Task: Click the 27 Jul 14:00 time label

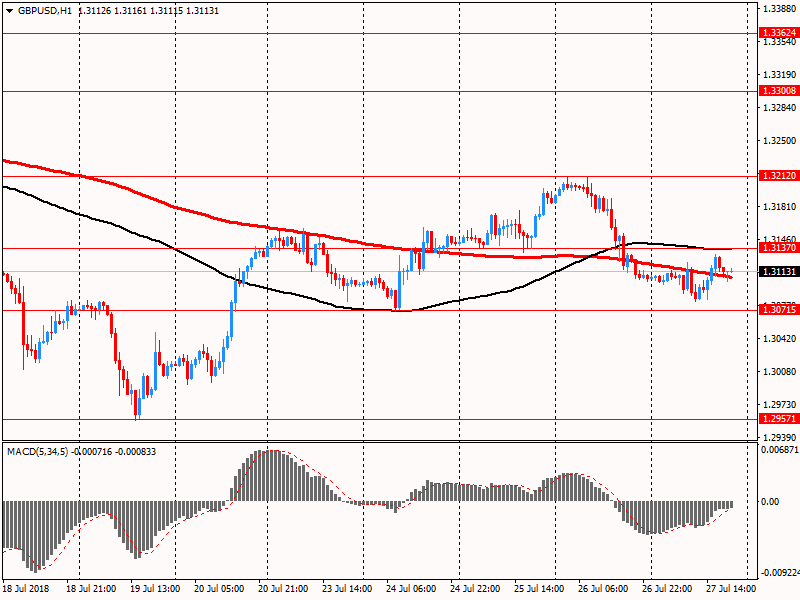Action: (x=731, y=588)
